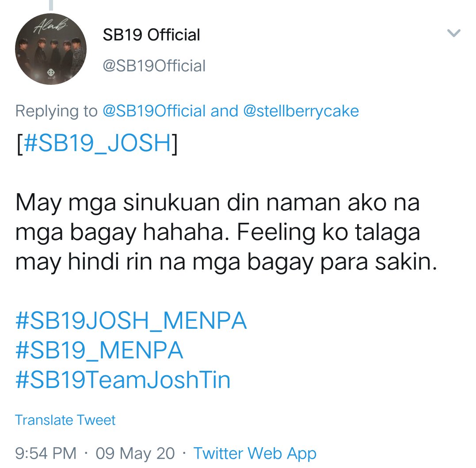This screenshot has height=468, width=476.
Task: Click the 09 May 20 date
Action: point(135,453)
